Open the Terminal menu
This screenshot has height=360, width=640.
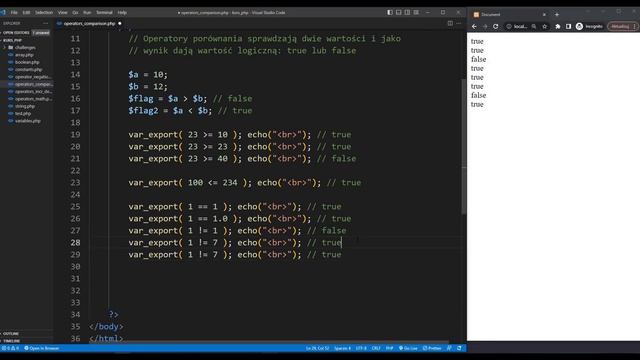104,13
